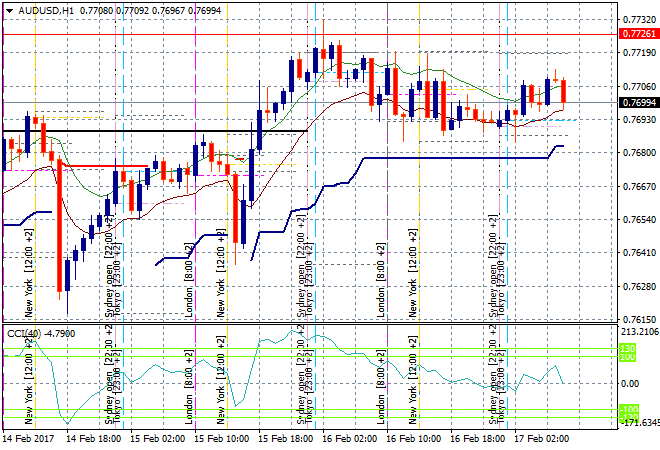Click the 17 Feb 02:00 time label
660x450 pixels.
[x=541, y=439]
